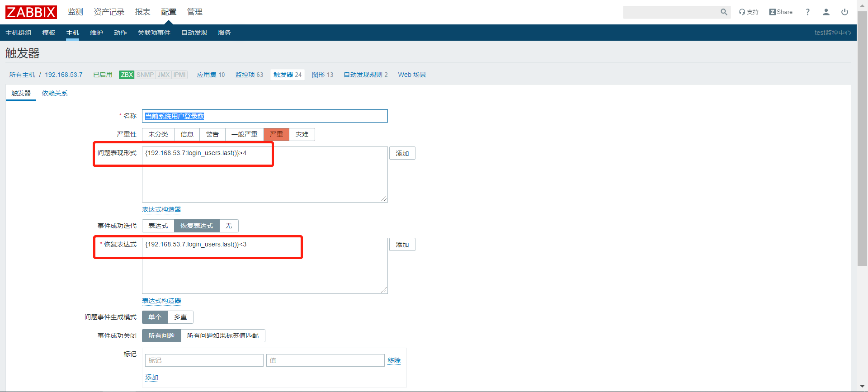
Task: Select 所有问题 for OK event closes
Action: click(x=161, y=336)
